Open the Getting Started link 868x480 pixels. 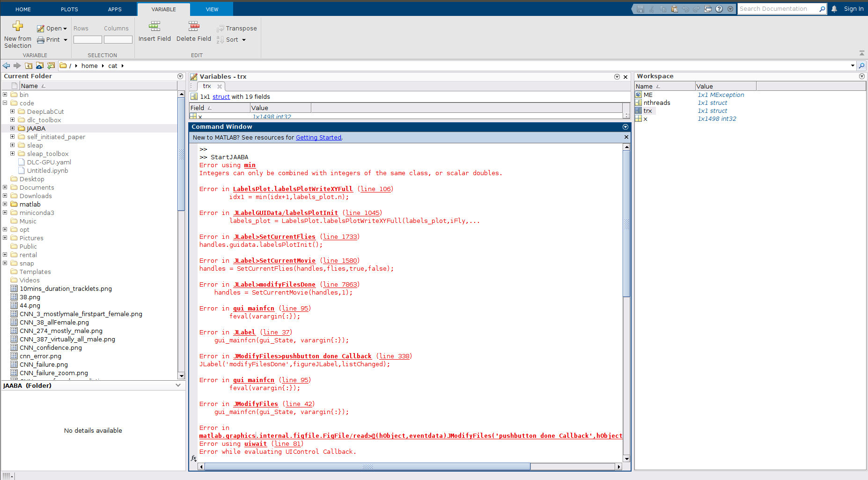point(318,137)
